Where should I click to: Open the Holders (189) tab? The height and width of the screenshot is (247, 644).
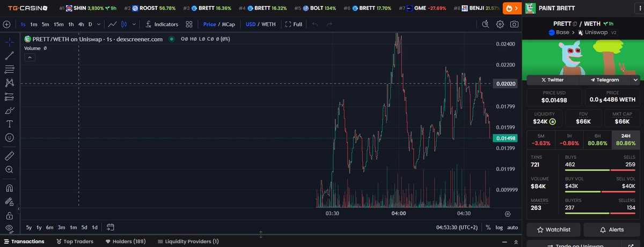point(126,242)
